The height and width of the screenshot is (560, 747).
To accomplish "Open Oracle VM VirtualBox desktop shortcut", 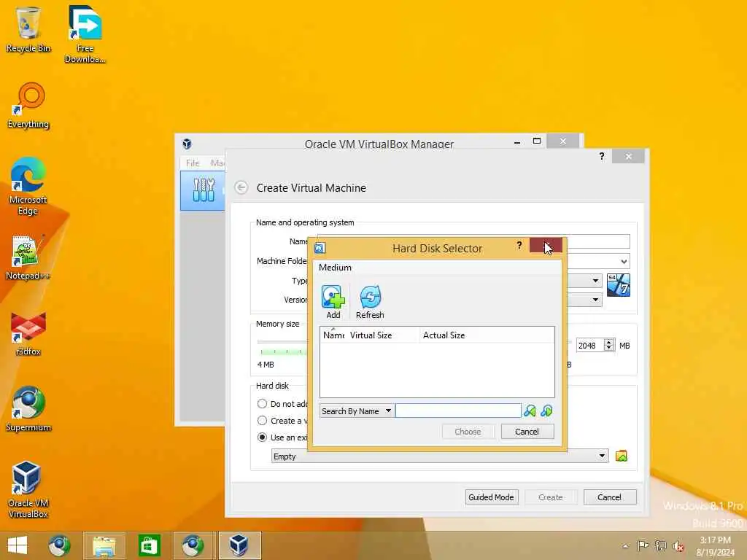I will (x=28, y=489).
